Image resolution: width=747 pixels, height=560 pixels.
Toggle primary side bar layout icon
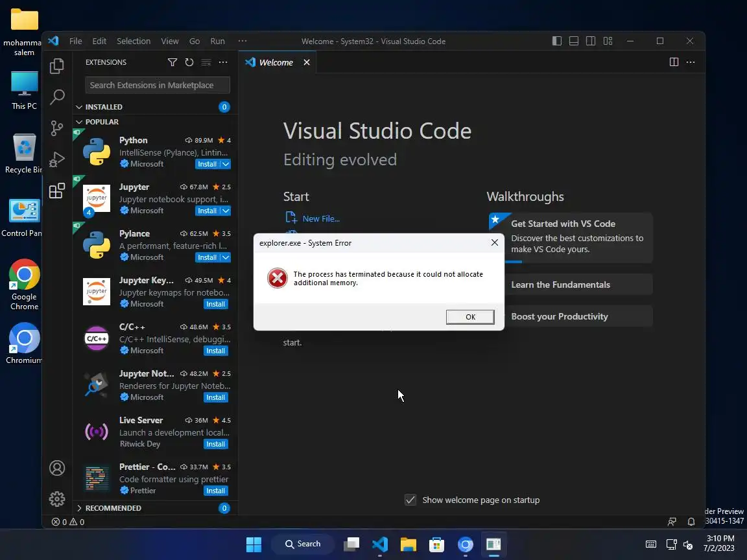pyautogui.click(x=556, y=41)
